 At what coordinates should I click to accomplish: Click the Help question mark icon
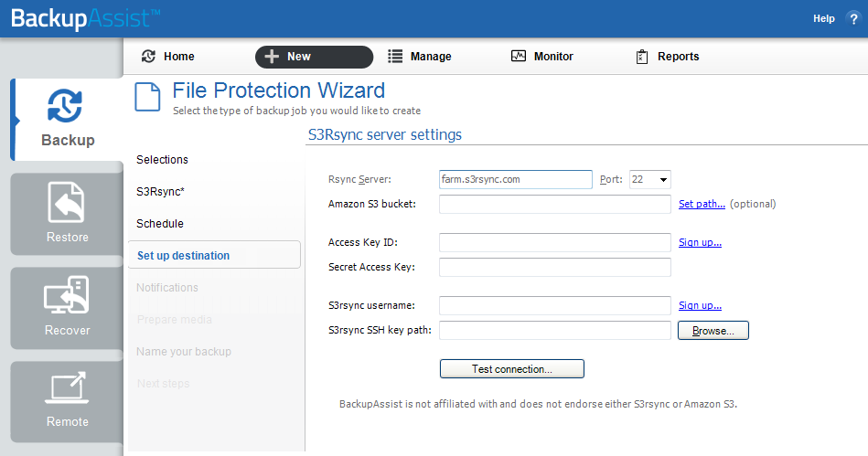click(853, 18)
